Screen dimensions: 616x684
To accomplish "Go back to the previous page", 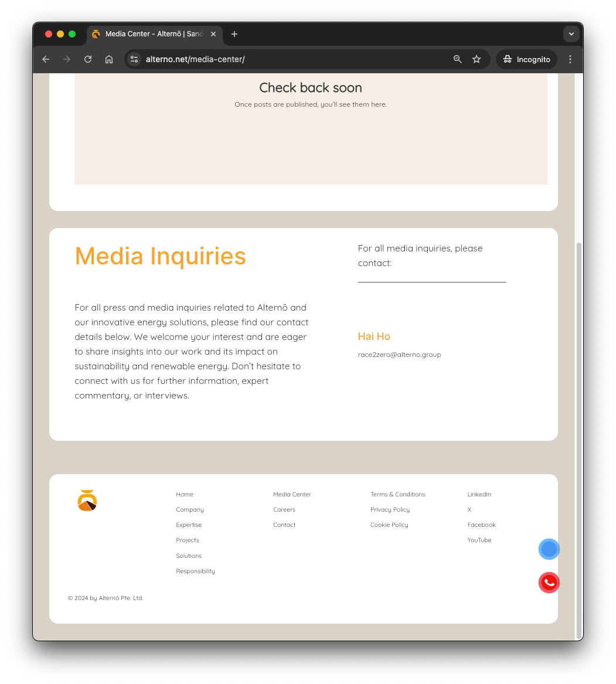I will coord(46,59).
